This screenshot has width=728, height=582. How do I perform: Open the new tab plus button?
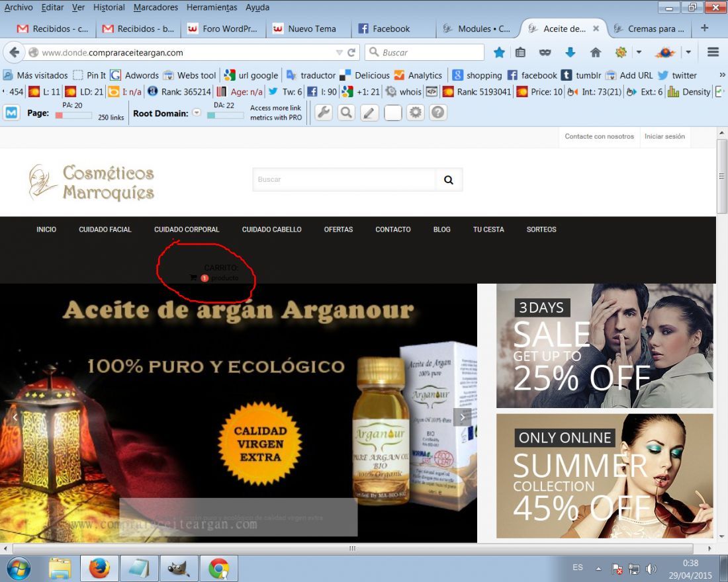(x=704, y=28)
